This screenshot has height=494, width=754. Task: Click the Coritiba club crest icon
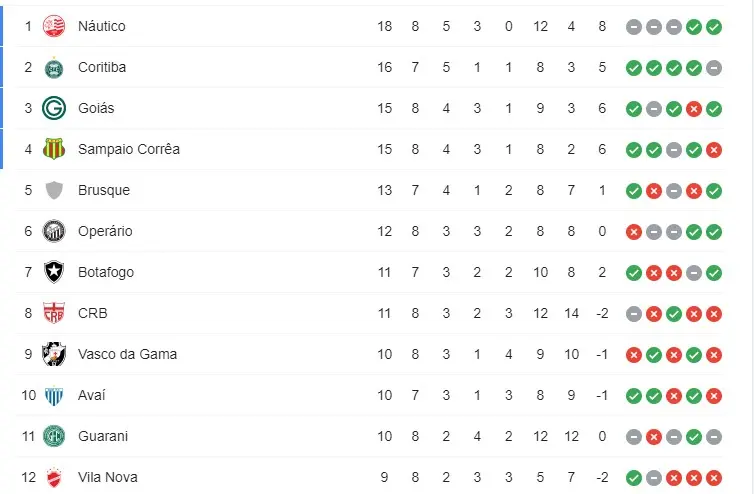click(54, 67)
